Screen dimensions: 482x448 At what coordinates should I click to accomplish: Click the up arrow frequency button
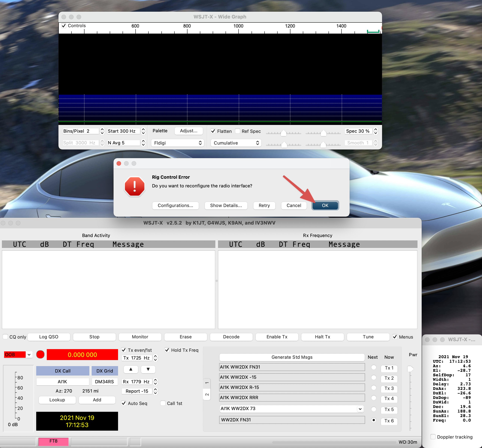pyautogui.click(x=131, y=369)
